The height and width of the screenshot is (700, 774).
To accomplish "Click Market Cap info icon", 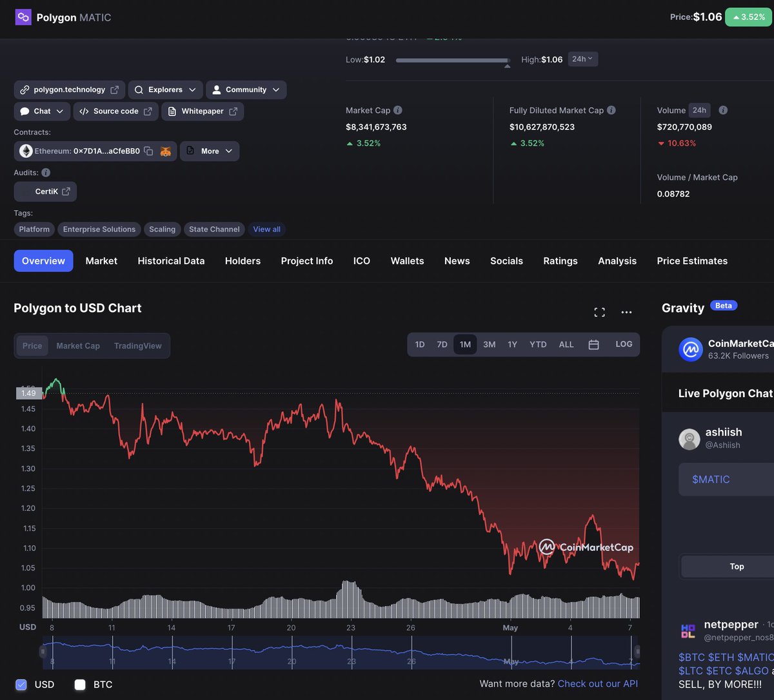I will 398,110.
